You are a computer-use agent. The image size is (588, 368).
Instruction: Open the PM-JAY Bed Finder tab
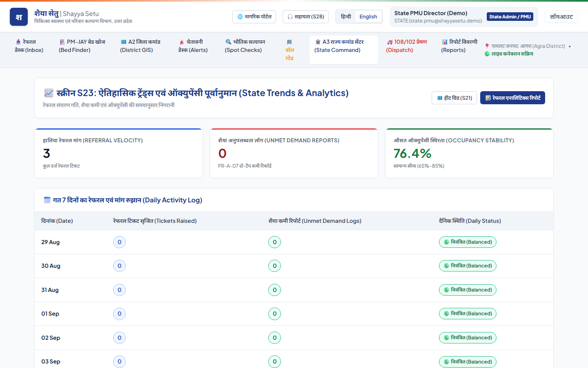pos(82,46)
